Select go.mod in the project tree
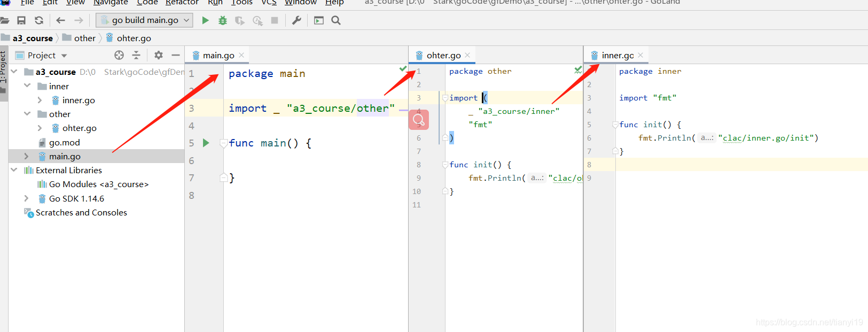868x332 pixels. tap(65, 142)
